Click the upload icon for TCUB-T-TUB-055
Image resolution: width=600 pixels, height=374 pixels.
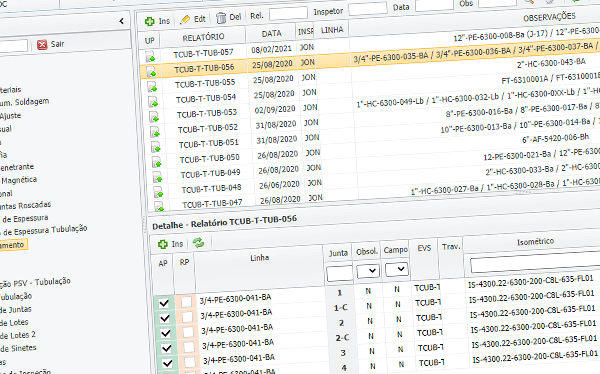(x=152, y=87)
